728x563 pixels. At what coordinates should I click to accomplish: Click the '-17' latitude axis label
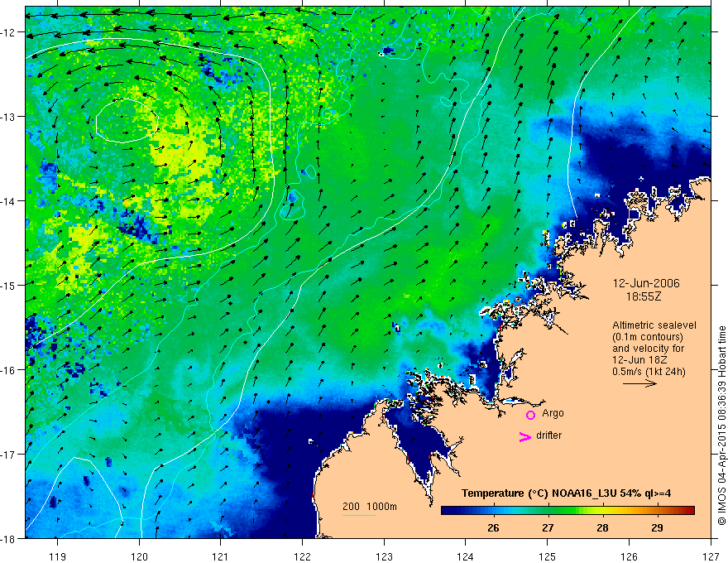(x=8, y=454)
